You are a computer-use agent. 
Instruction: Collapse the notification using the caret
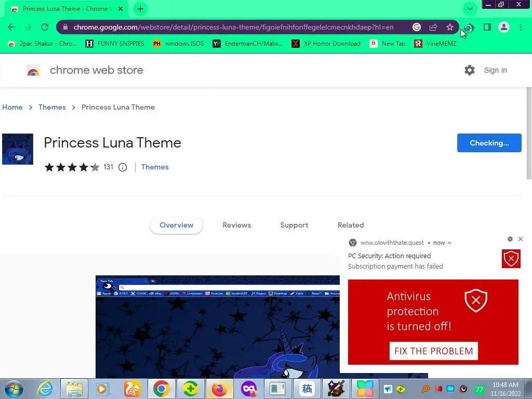pyautogui.click(x=449, y=243)
